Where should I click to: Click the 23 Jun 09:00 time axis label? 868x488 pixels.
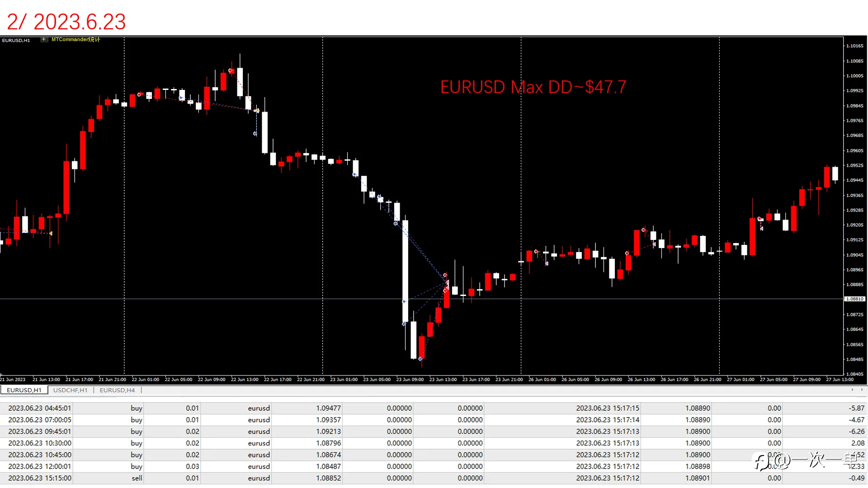coord(410,380)
